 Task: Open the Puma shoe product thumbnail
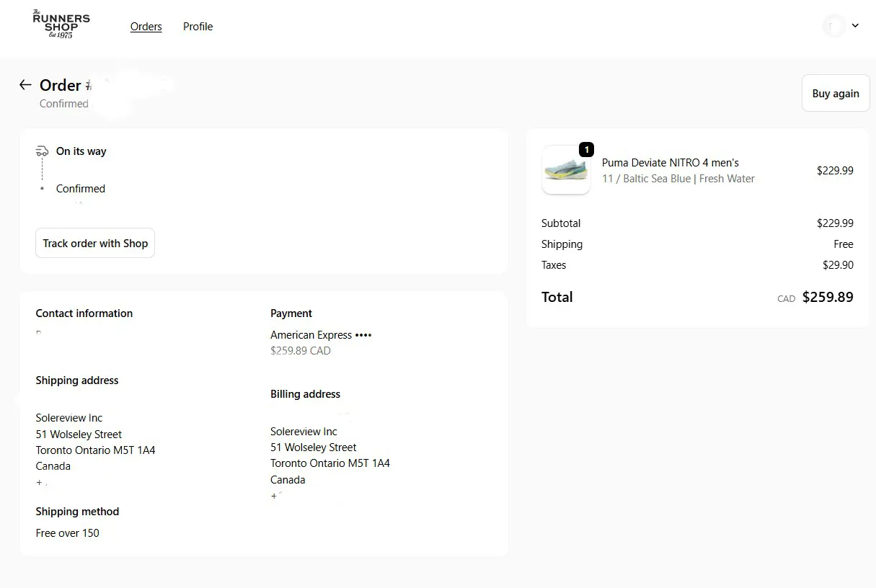(566, 170)
